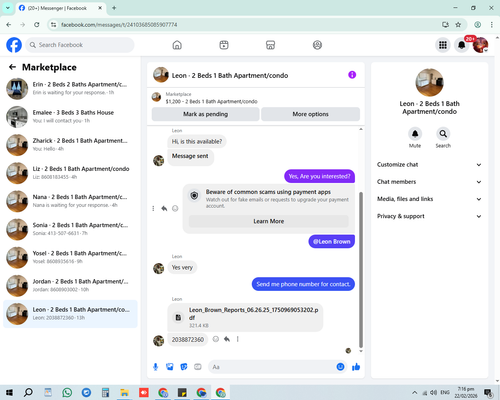Open Sonia 2 Beds 1 Bath conversation
The image size is (500, 400).
[70, 229]
